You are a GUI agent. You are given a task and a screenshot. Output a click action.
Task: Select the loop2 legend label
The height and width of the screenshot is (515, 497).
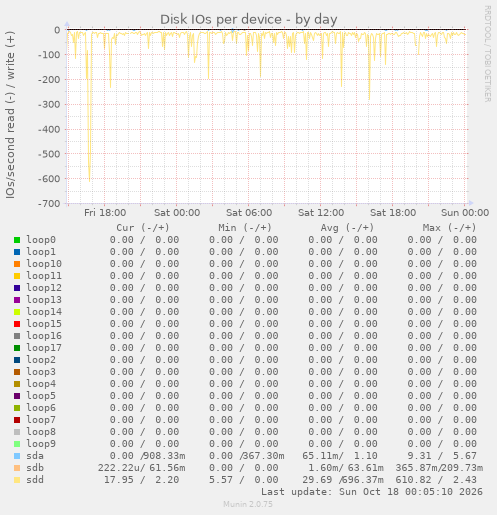(41, 360)
